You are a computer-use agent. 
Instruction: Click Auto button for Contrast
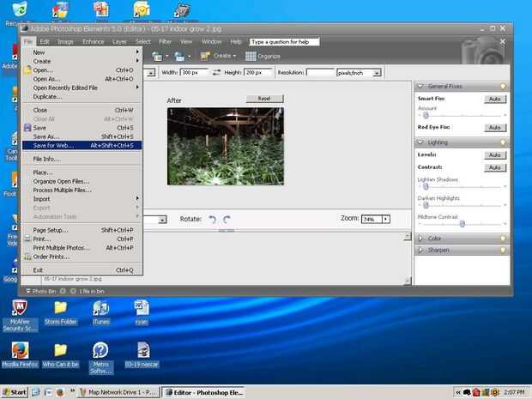tap(495, 167)
